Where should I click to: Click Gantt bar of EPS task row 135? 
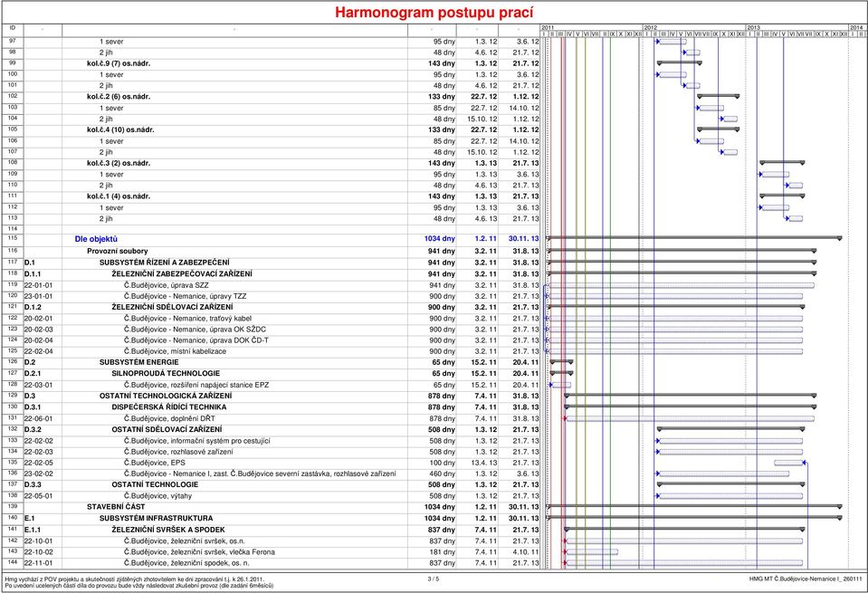[789, 463]
